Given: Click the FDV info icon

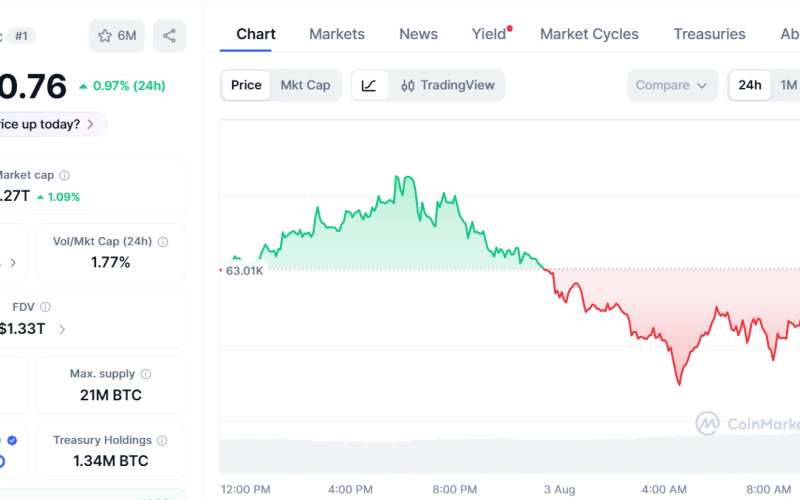Looking at the screenshot, I should tap(45, 307).
